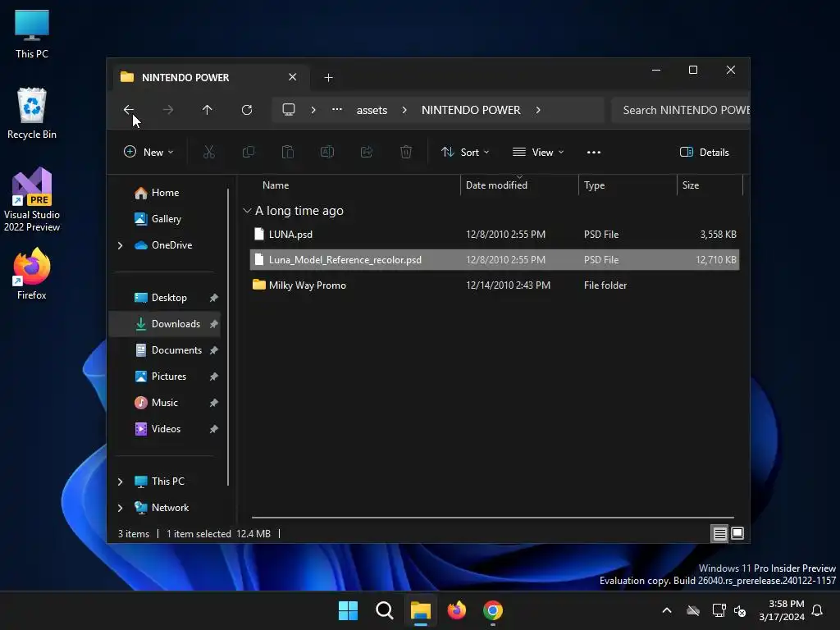The height and width of the screenshot is (630, 840).
Task: Open the Windows Start menu
Action: pos(348,610)
